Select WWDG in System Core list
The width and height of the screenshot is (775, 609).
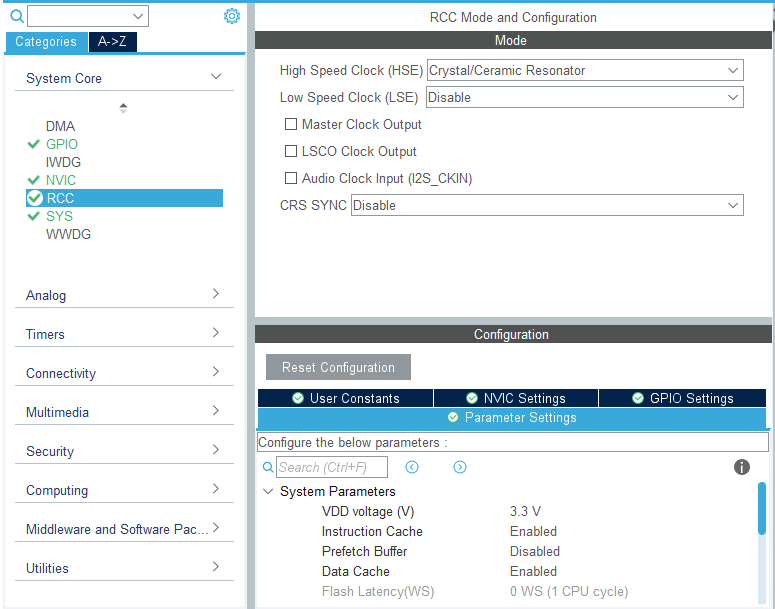coord(68,234)
